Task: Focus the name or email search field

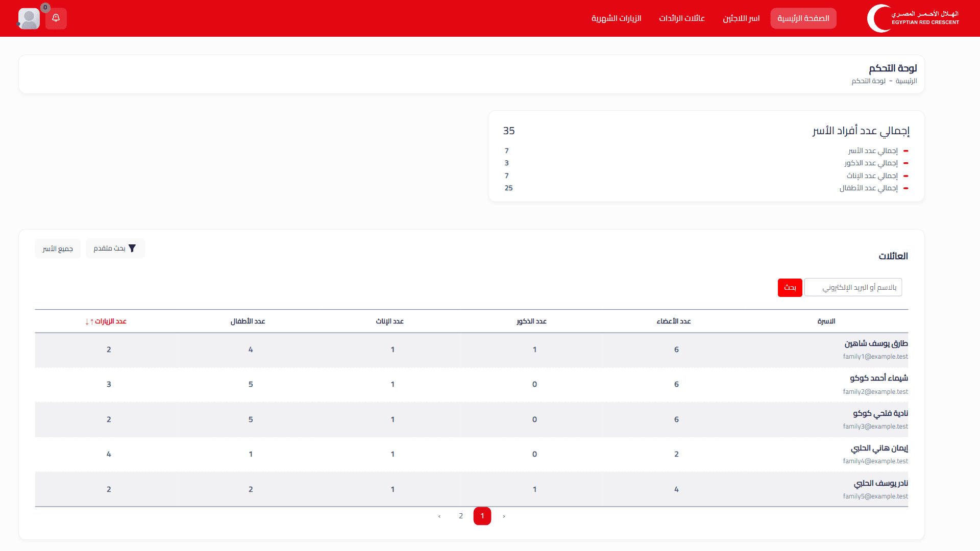Action: (853, 287)
